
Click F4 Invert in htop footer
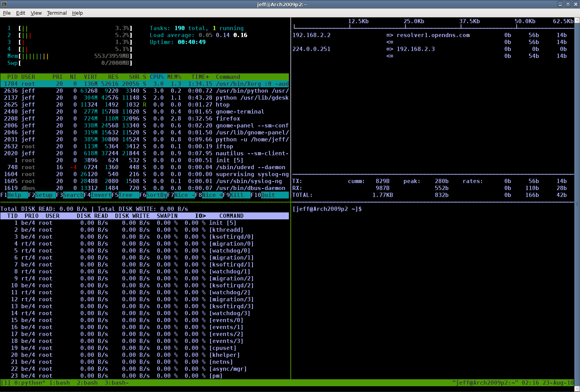(x=98, y=195)
